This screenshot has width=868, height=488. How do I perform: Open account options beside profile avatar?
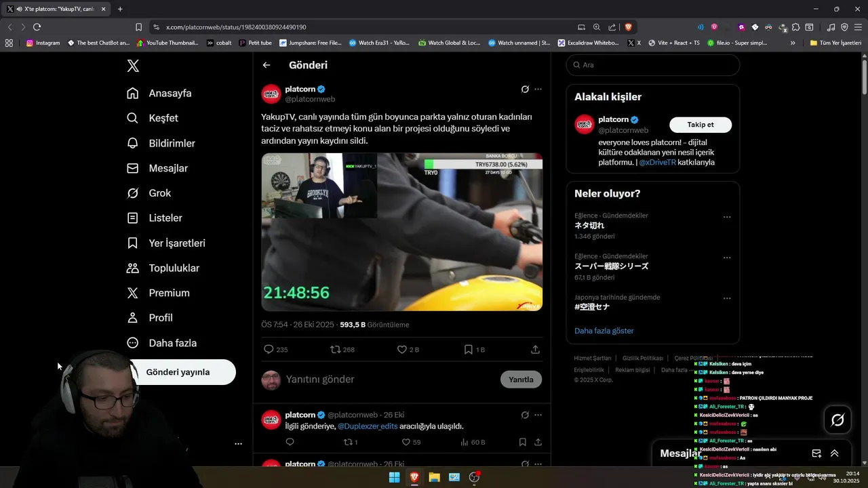(x=238, y=444)
